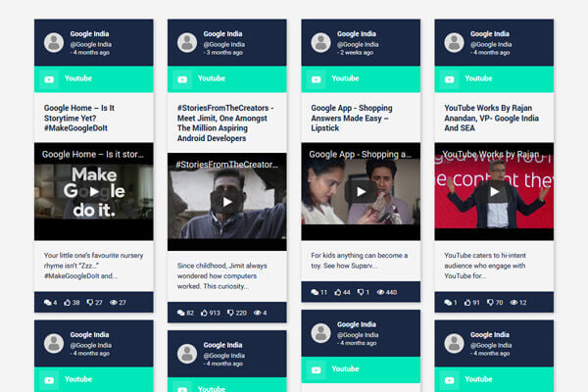Click Youtube label on StoriesFromTheCreators card
This screenshot has width=588, height=392.
(212, 78)
